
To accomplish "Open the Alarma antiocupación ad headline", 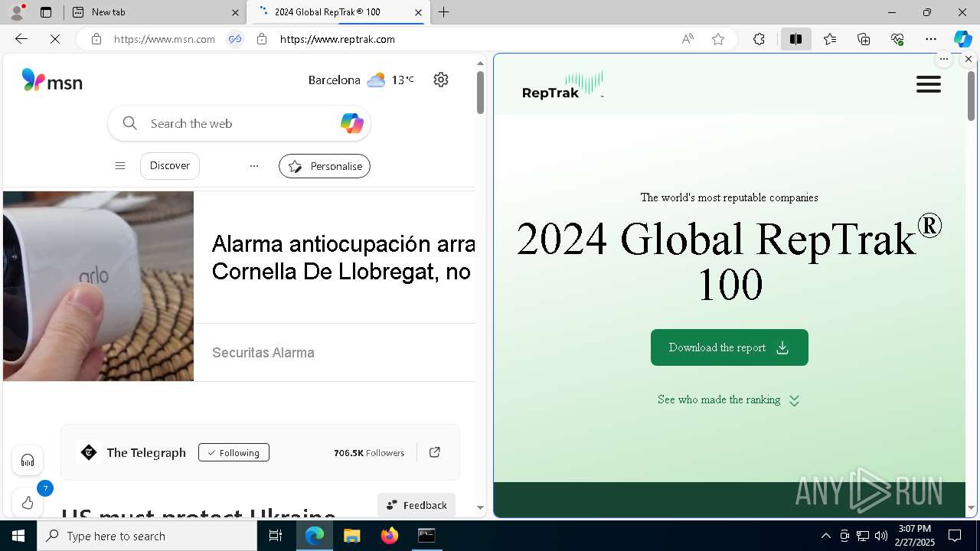I will [343, 257].
